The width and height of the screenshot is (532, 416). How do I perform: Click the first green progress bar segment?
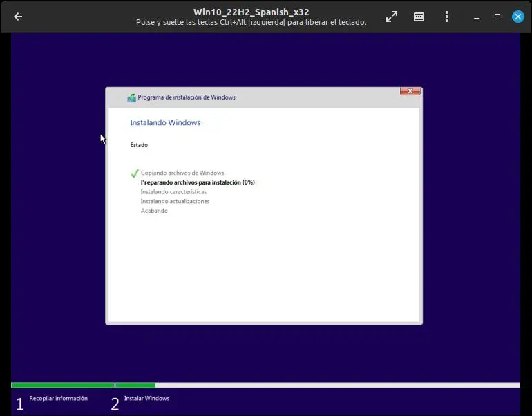62,385
